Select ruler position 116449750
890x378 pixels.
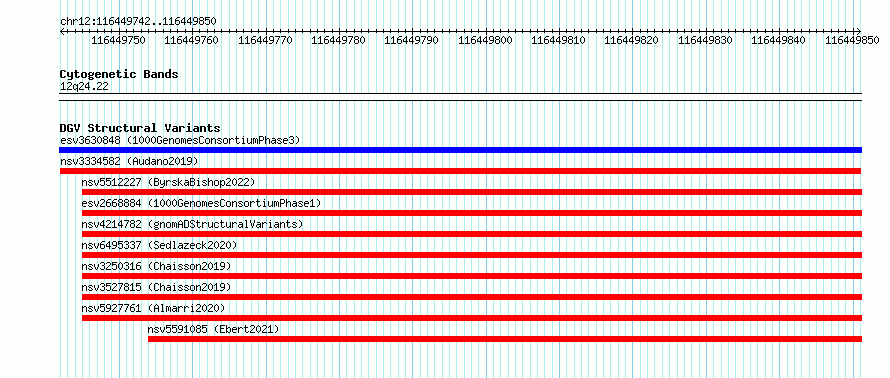[117, 40]
